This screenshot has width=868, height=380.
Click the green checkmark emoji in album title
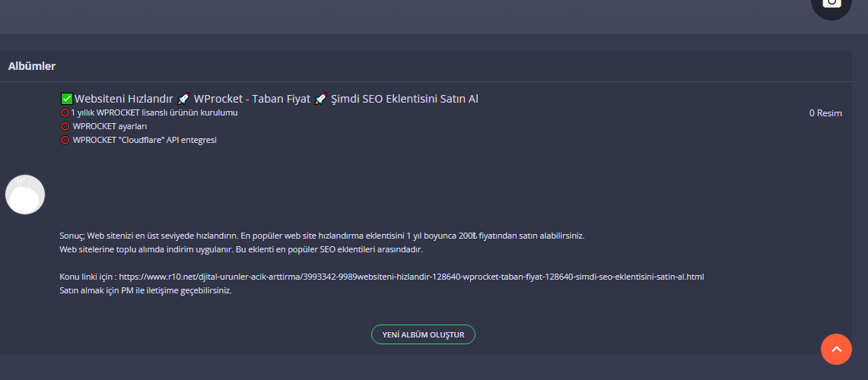pos(66,99)
